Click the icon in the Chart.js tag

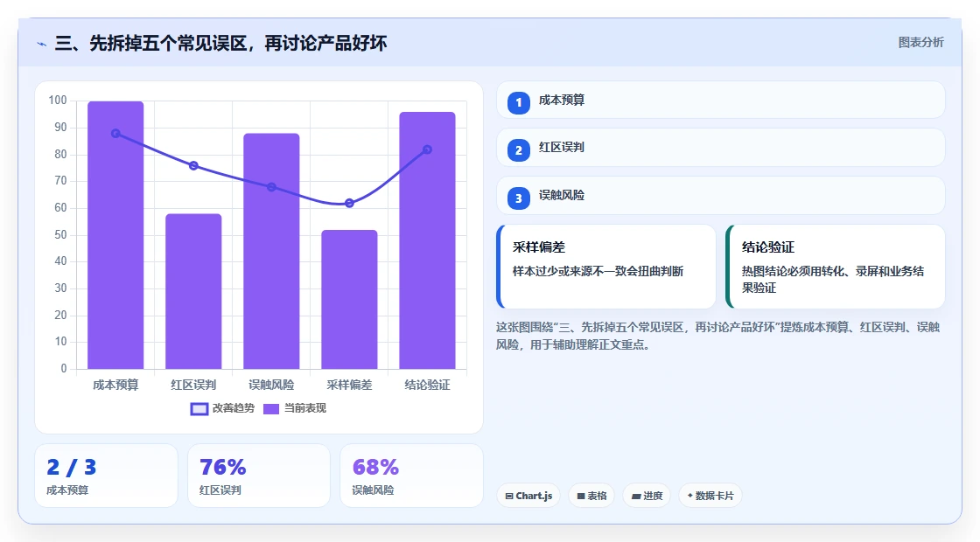click(509, 496)
